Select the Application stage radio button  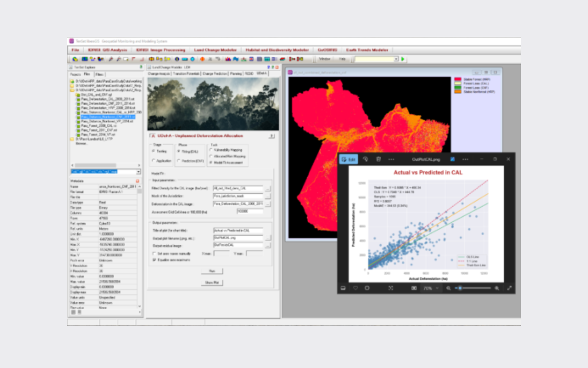tap(154, 160)
